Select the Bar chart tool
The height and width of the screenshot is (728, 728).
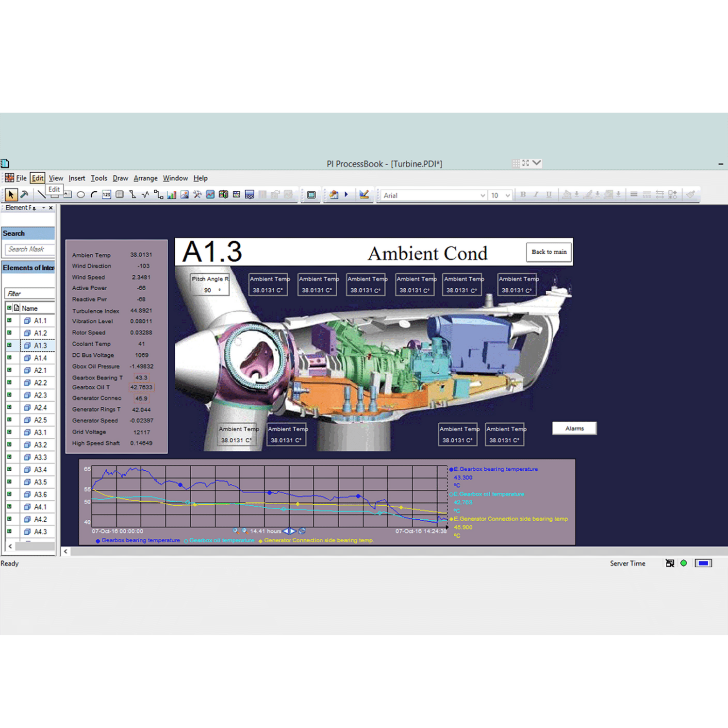[171, 195]
